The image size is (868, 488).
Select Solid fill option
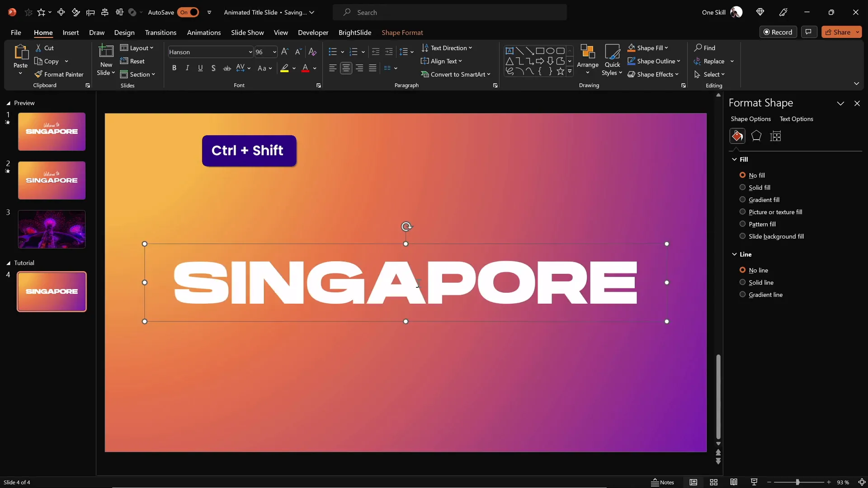(x=755, y=188)
